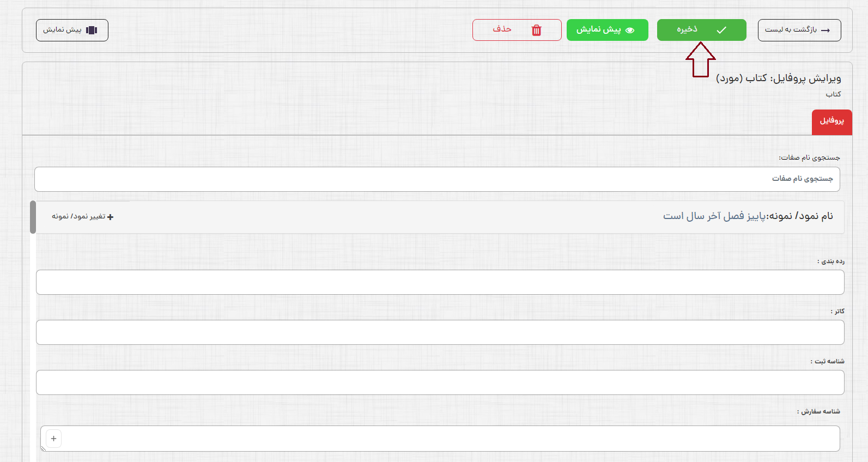Screen dimensions: 868x462
Task: Go back using the بازگشت به لیست button
Action: coord(799,30)
